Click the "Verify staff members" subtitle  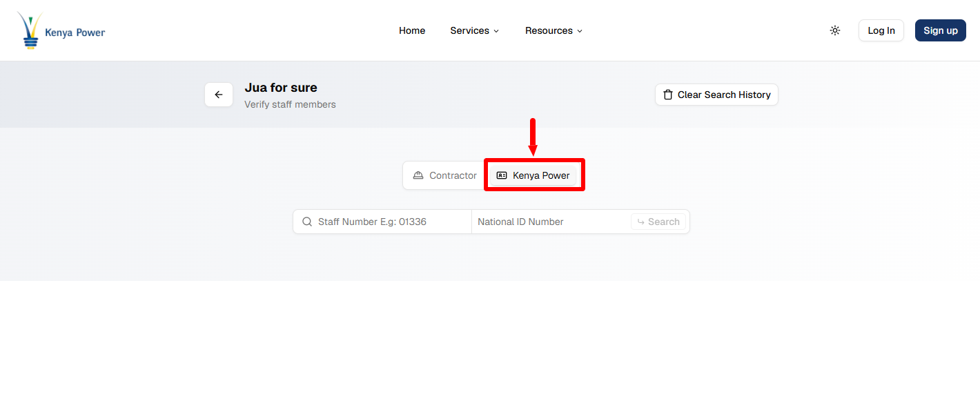click(x=290, y=105)
